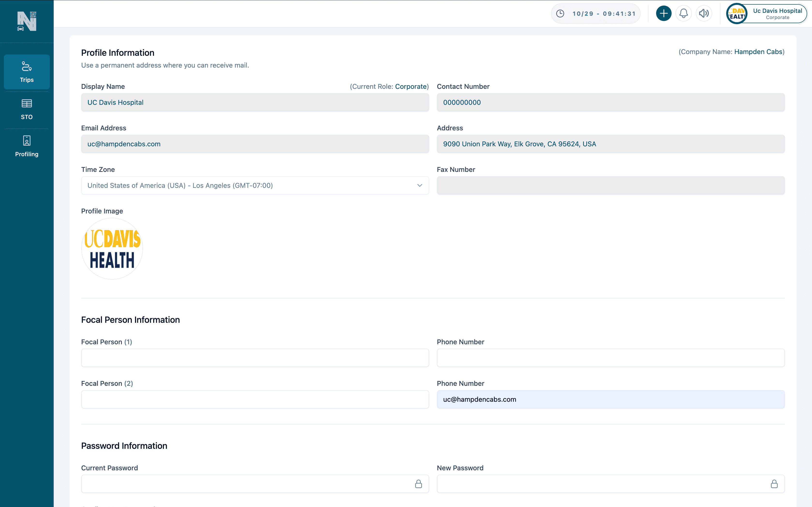Show Current Password via lock icon
812x507 pixels.
click(418, 484)
